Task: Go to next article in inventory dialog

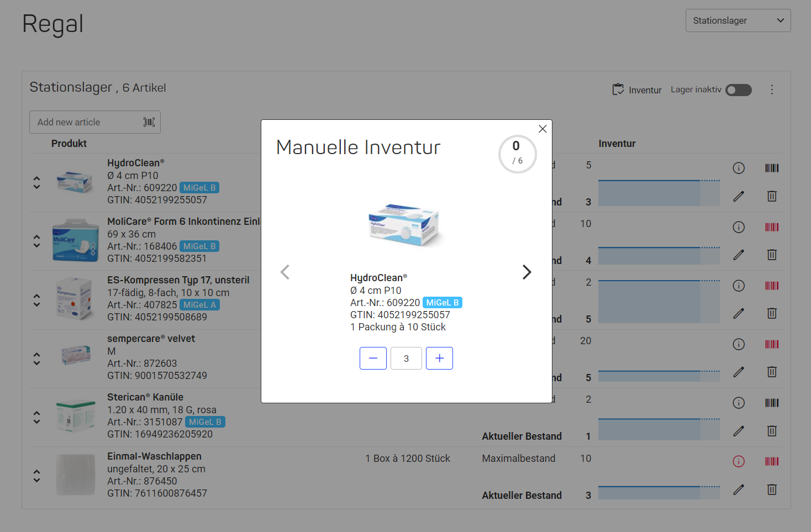Action: coord(527,272)
